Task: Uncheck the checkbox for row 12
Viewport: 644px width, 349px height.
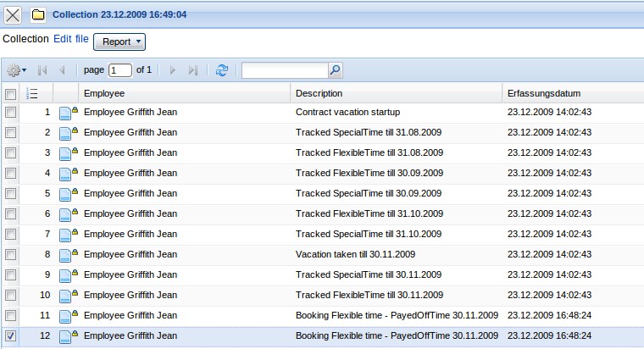Action: pos(10,336)
